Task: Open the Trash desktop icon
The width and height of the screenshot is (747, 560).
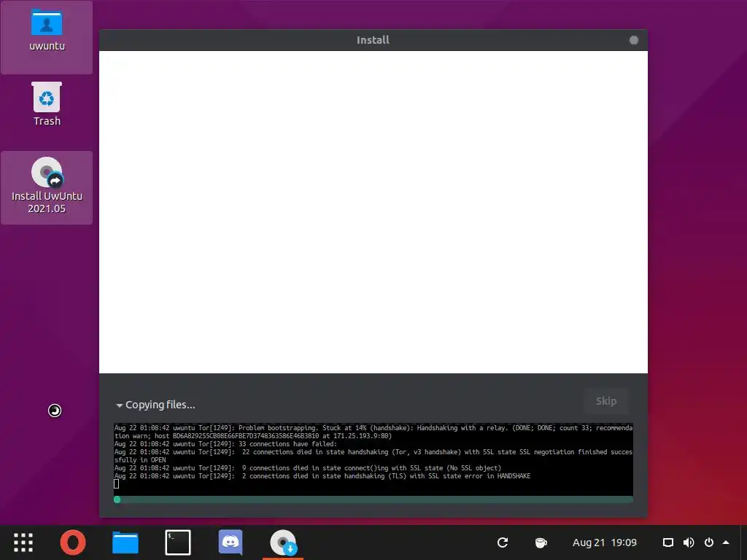Action: [47, 104]
